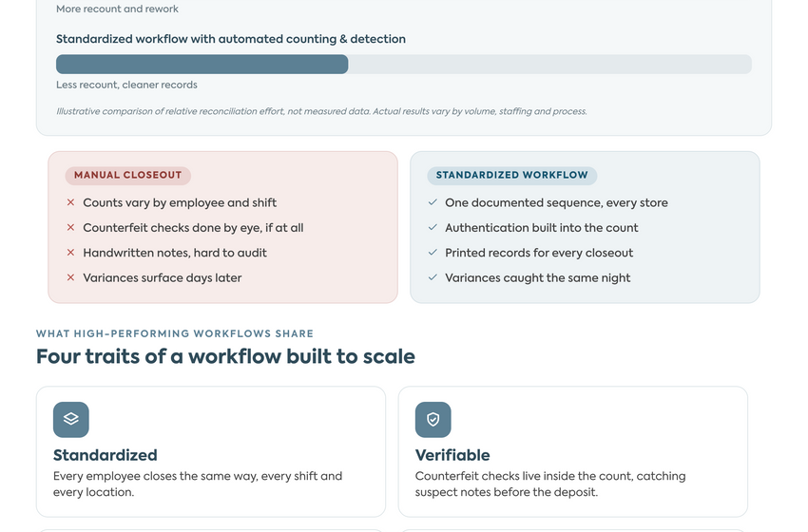Image resolution: width=808 pixels, height=532 pixels.
Task: Click the checkmark beside Printed records for every closeout
Action: [x=433, y=253]
